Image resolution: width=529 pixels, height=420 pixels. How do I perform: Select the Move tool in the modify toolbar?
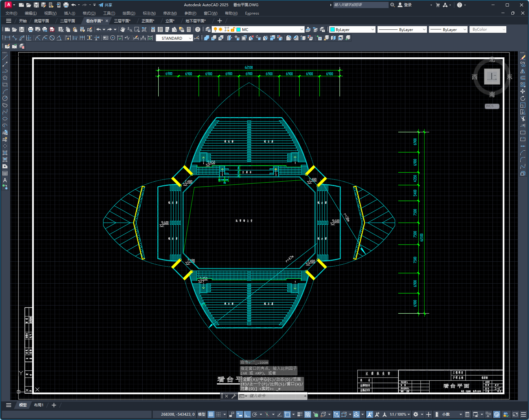[x=523, y=91]
